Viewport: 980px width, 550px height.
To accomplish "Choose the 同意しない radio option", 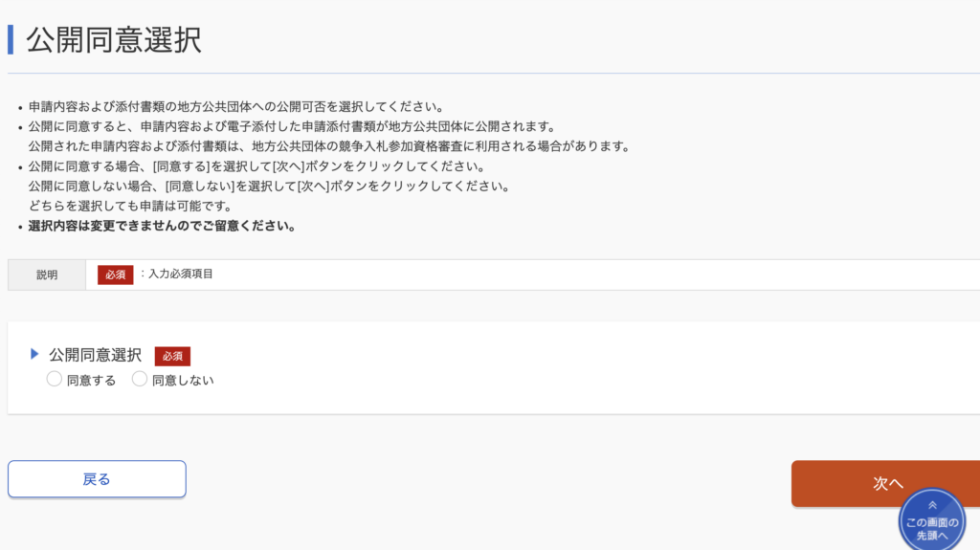I will click(x=140, y=379).
